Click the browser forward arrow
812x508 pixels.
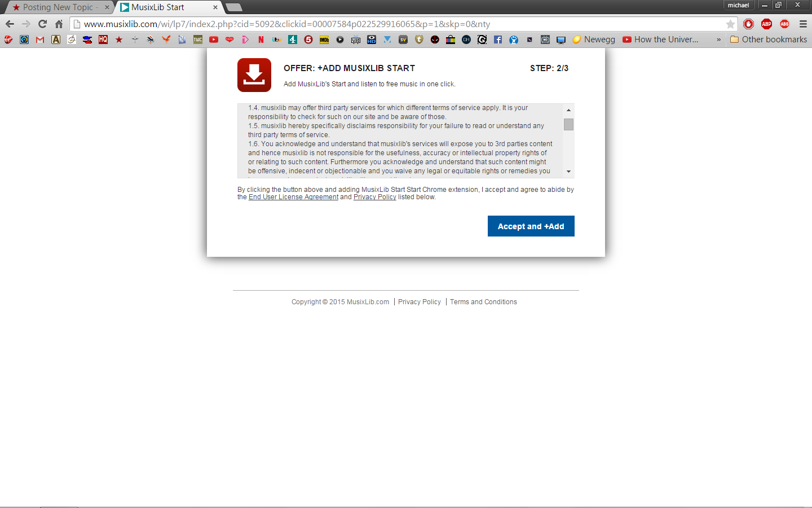click(x=26, y=24)
